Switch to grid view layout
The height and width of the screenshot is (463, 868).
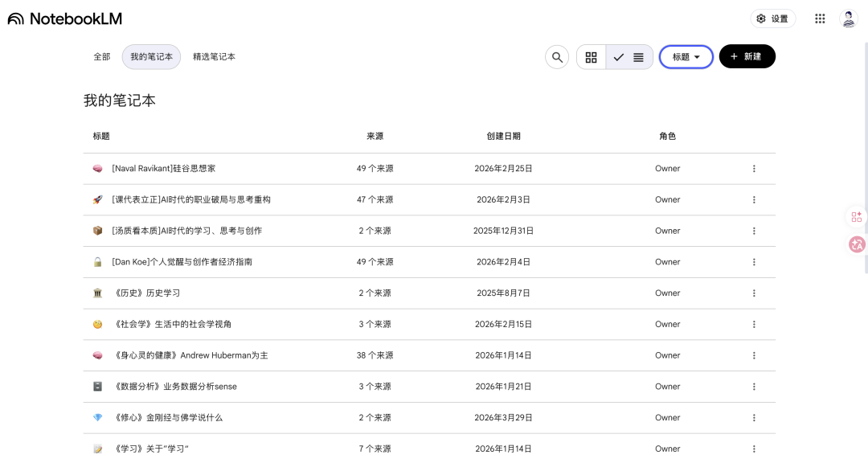[592, 57]
